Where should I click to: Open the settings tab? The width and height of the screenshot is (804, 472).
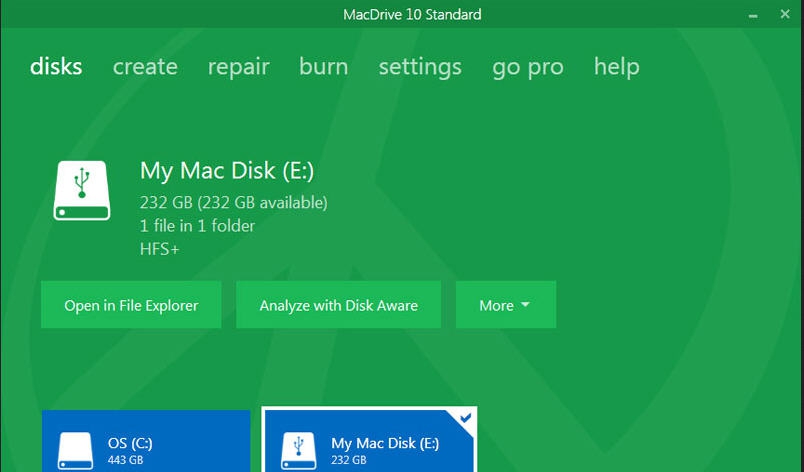coord(420,68)
